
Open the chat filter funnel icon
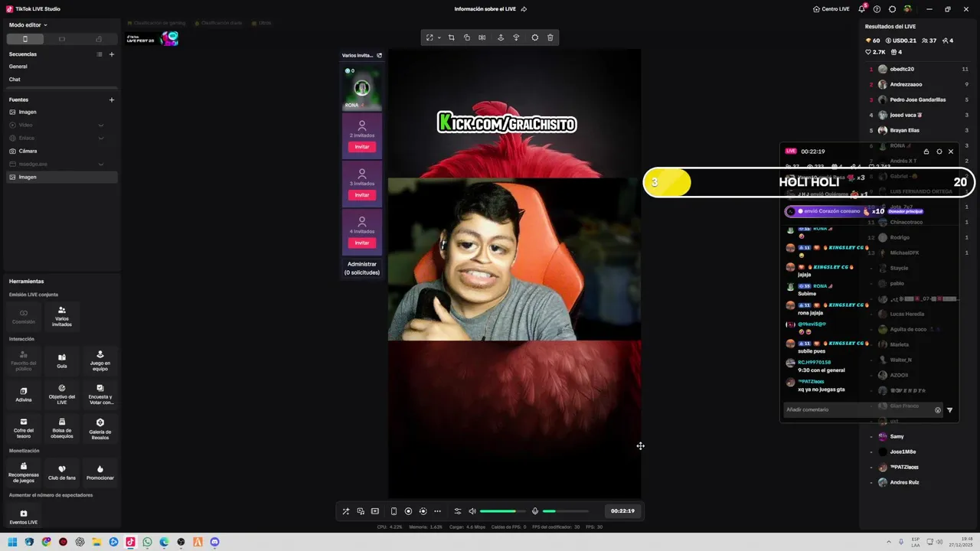950,410
